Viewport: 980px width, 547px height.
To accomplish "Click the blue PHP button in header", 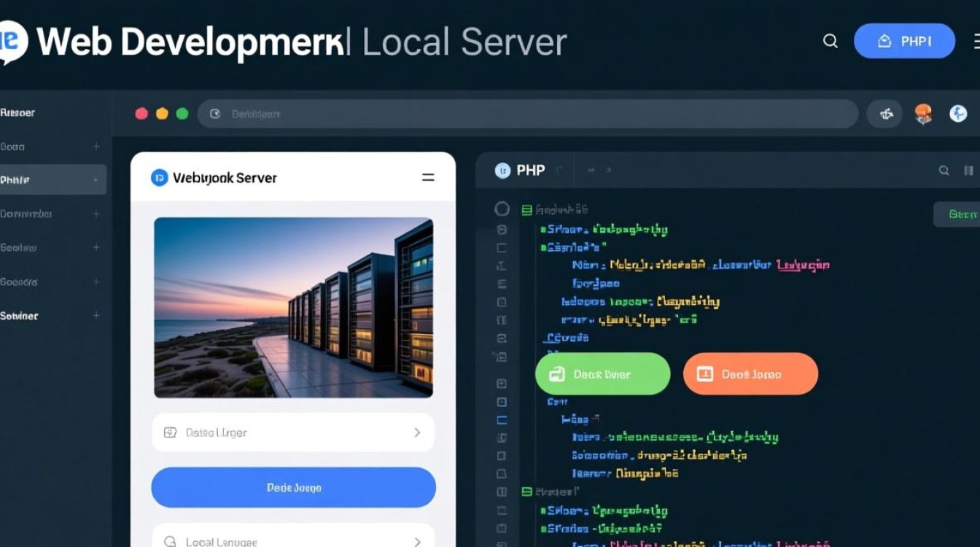I will pyautogui.click(x=904, y=42).
